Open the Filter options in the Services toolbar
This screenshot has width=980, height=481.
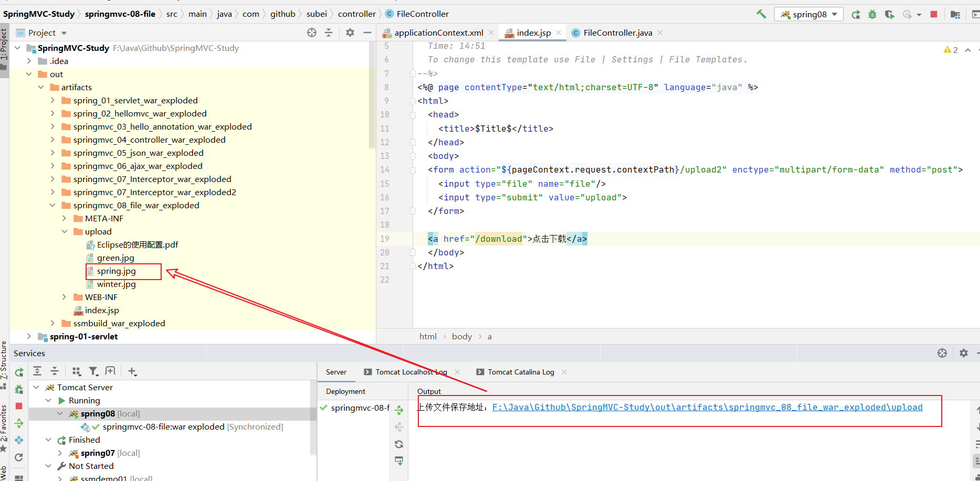(x=93, y=371)
